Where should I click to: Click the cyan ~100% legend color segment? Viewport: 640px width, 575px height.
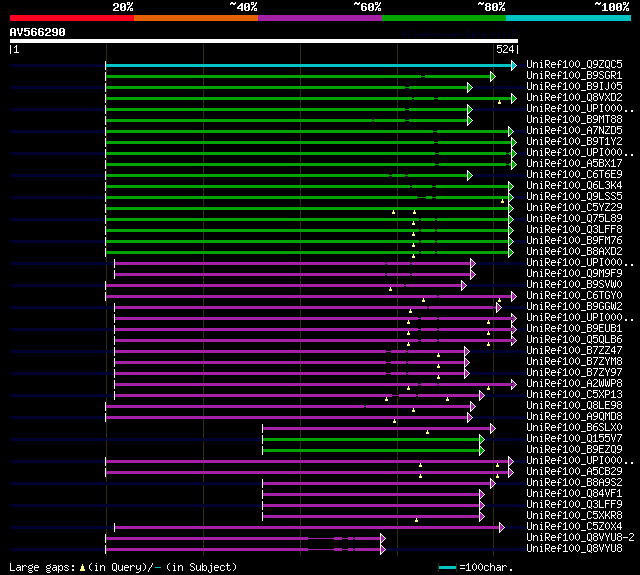[568, 18]
